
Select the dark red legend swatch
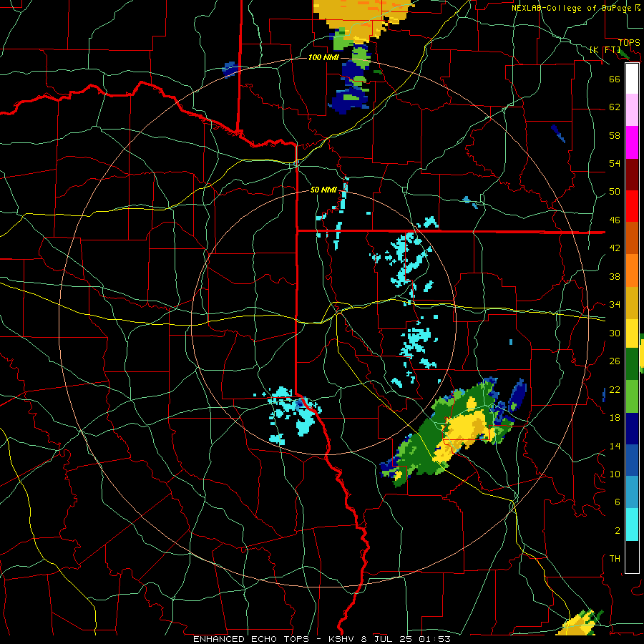[632, 174]
